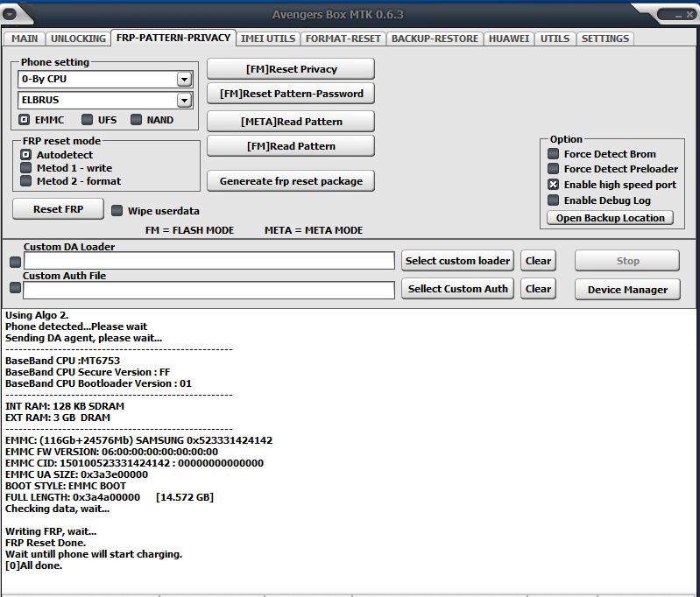Open the UNLOCKING tab
The width and height of the screenshot is (700, 597).
(78, 39)
